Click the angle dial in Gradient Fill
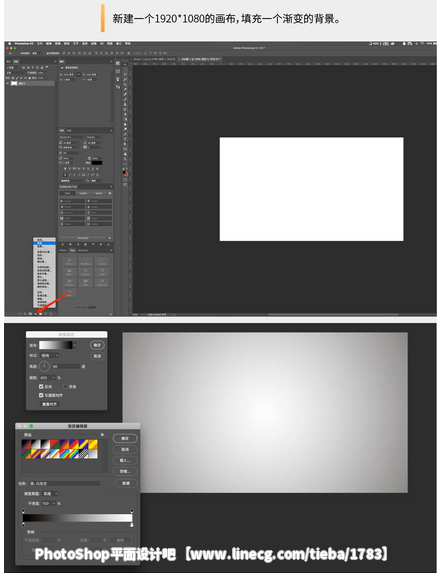 pyautogui.click(x=45, y=367)
